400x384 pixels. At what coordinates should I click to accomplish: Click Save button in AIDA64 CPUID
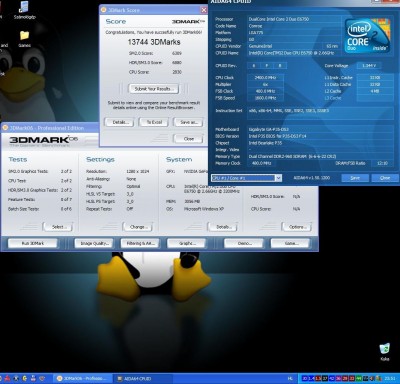point(355,178)
